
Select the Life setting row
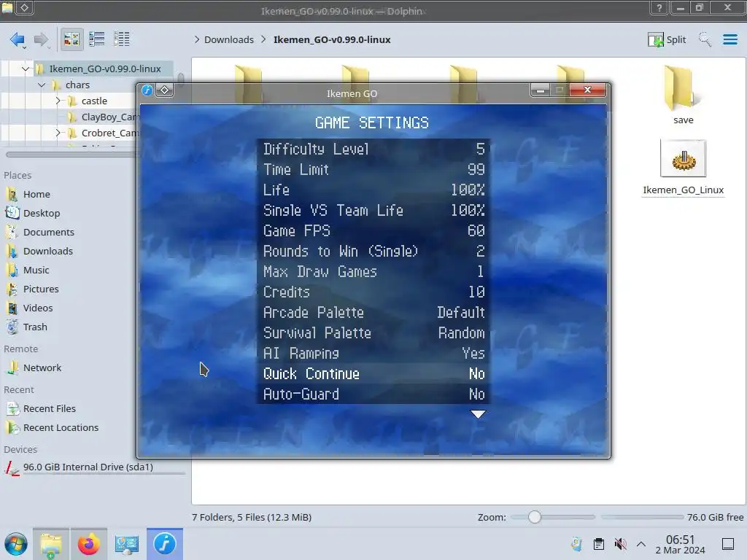(x=373, y=190)
